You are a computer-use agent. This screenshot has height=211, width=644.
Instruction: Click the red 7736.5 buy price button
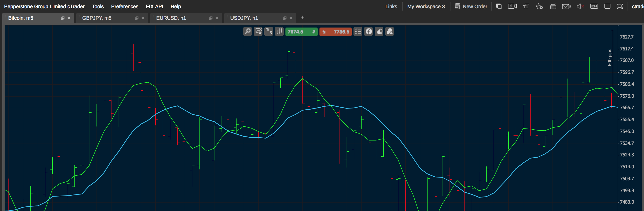(336, 32)
